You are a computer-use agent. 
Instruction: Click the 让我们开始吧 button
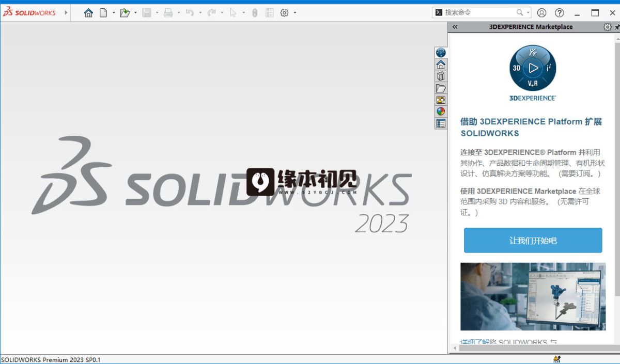pos(533,241)
